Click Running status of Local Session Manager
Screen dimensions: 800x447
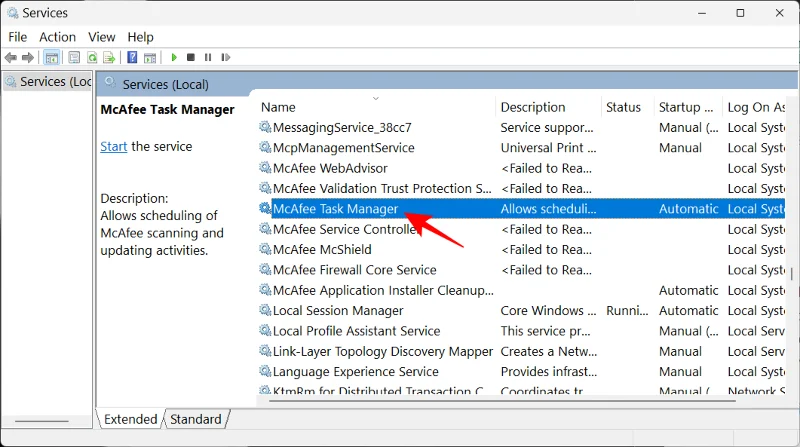(x=628, y=310)
